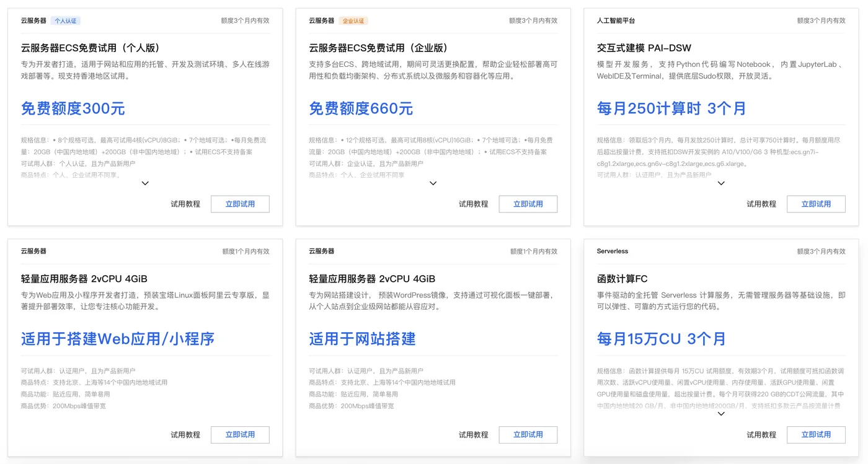Click the 免费额度300元 highlighted text
The image size is (868, 464).
click(73, 109)
